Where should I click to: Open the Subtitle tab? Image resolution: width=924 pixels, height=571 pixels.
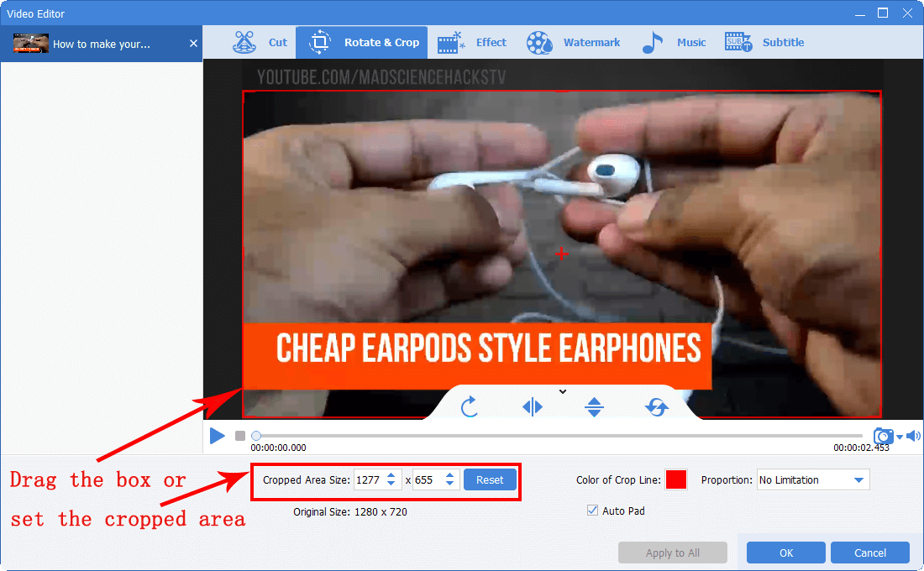tap(764, 42)
